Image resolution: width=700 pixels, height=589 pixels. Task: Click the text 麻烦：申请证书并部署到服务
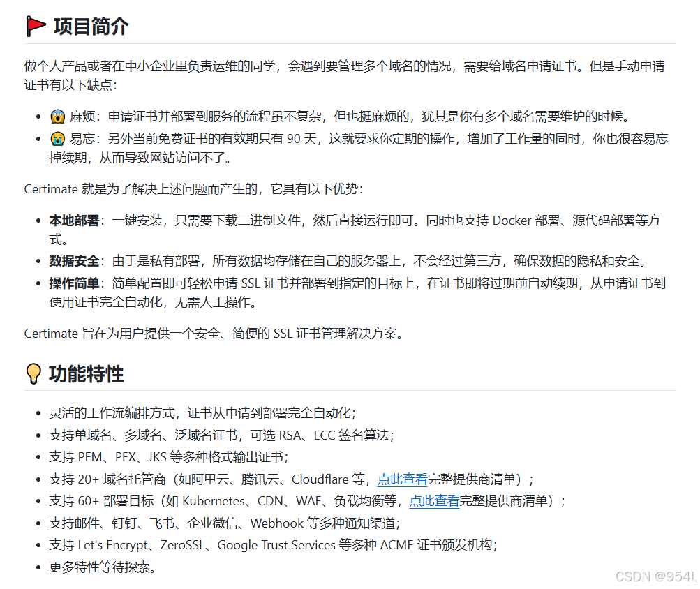tap(350, 117)
